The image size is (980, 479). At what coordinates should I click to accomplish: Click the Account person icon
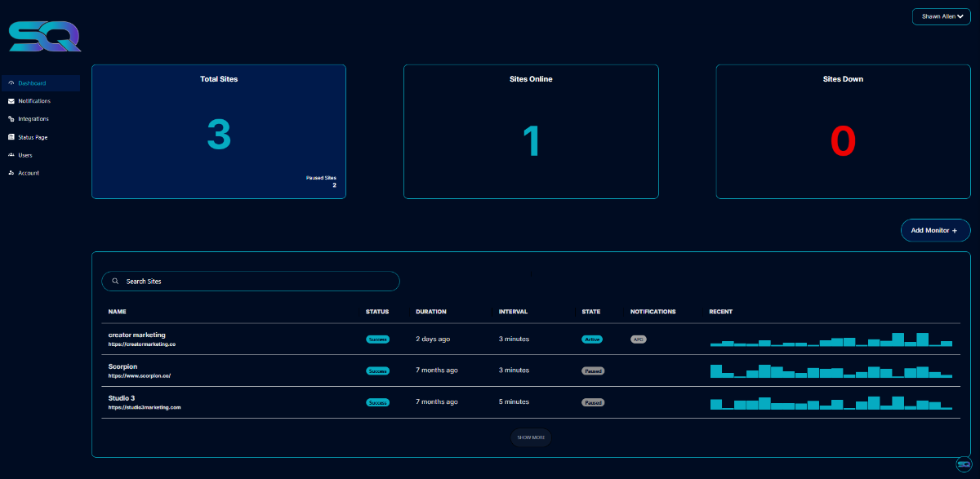[x=11, y=173]
